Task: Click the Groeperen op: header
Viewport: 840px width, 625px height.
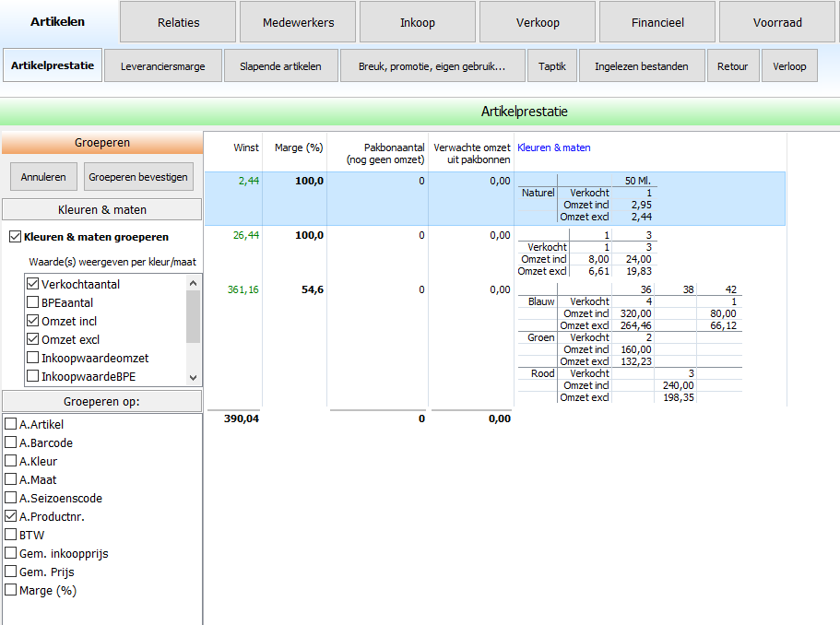Action: (x=101, y=401)
